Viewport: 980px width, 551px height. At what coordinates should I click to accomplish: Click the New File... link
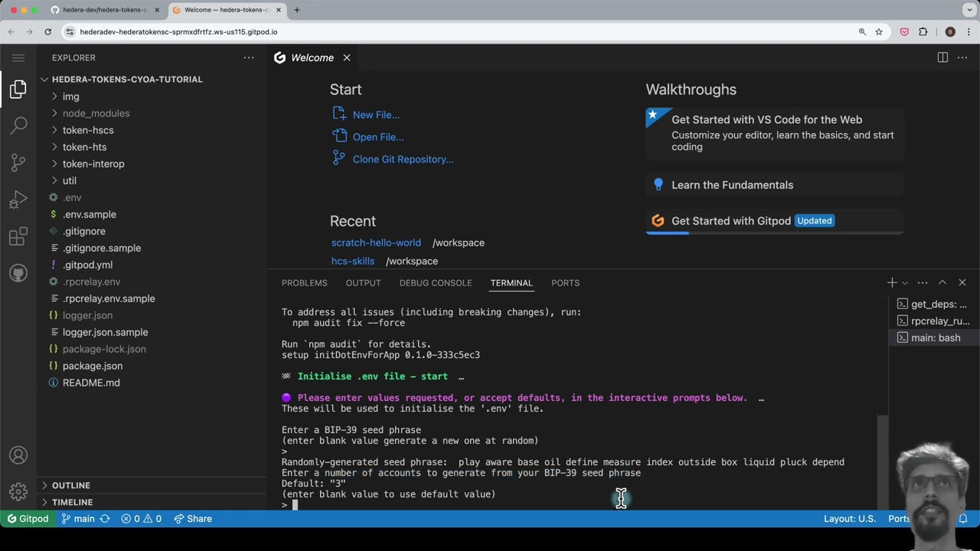point(376,115)
